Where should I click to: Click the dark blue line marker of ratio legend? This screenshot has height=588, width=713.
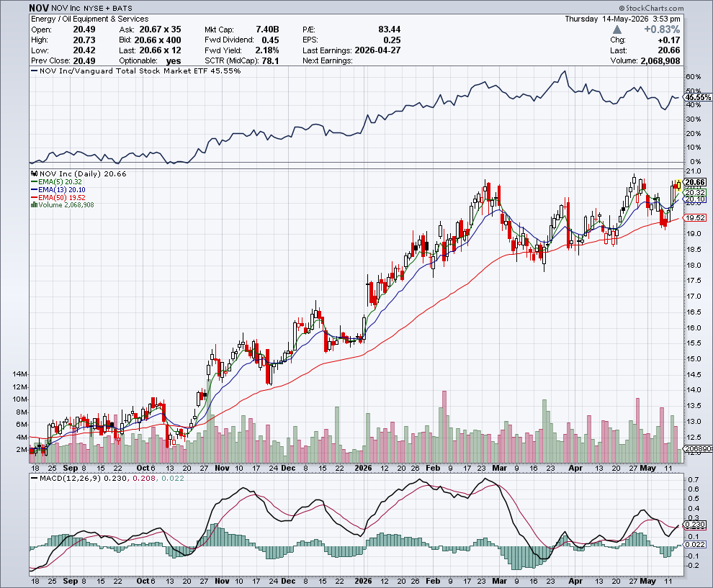click(34, 71)
